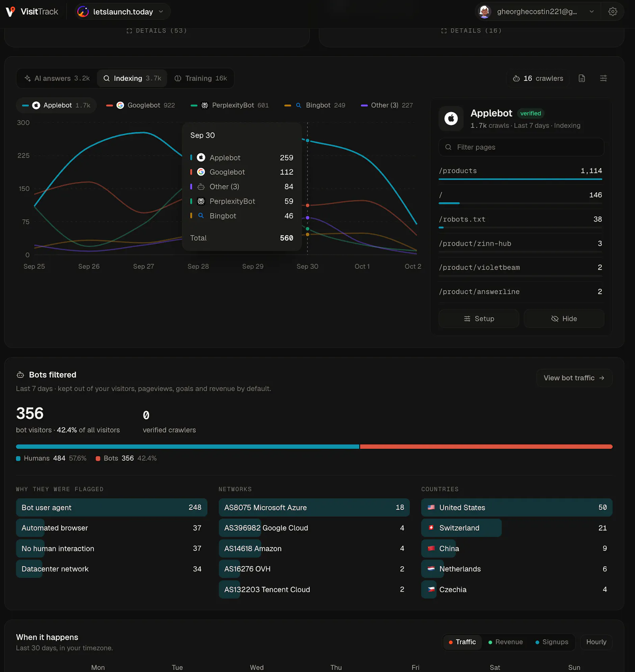The height and width of the screenshot is (672, 635).
Task: Click the Humans portion of ratio bar
Action: (x=187, y=447)
